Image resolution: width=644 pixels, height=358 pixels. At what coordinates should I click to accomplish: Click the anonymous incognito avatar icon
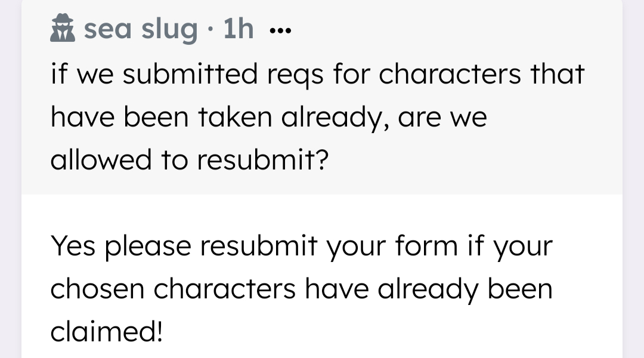click(63, 29)
